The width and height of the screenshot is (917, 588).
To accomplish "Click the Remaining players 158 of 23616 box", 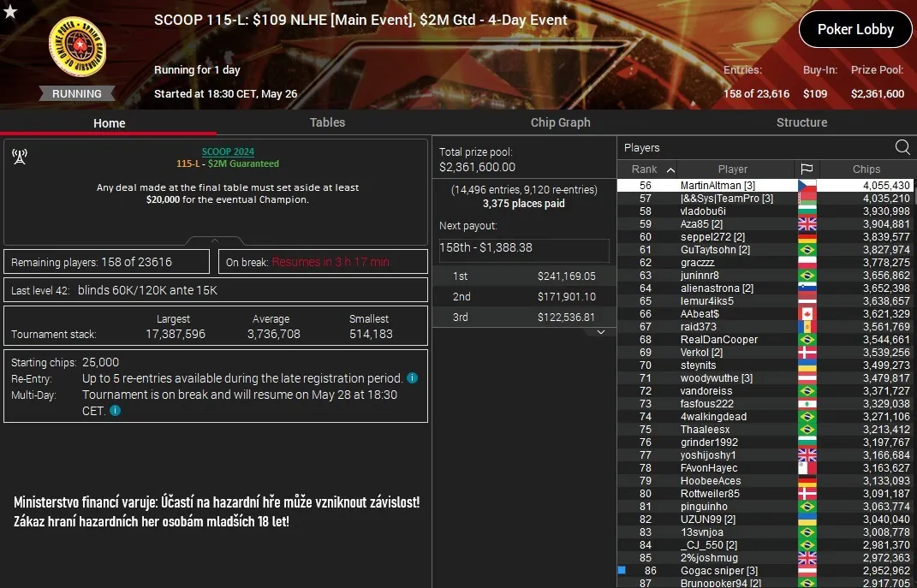I will pyautogui.click(x=106, y=262).
